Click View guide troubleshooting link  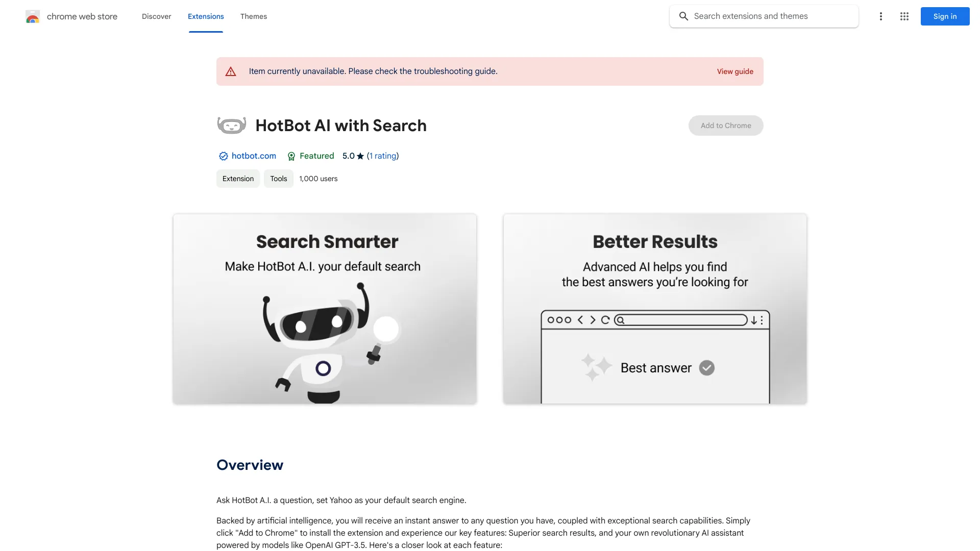734,71
